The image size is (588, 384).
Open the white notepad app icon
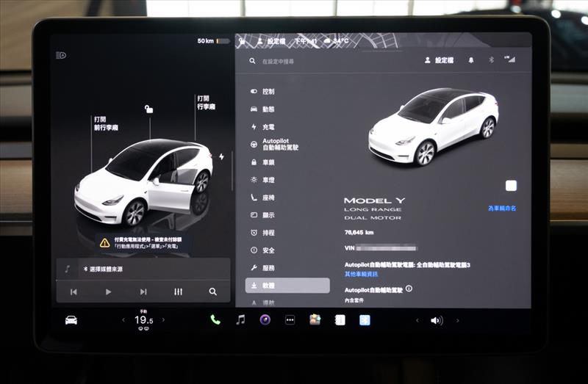pyautogui.click(x=340, y=320)
